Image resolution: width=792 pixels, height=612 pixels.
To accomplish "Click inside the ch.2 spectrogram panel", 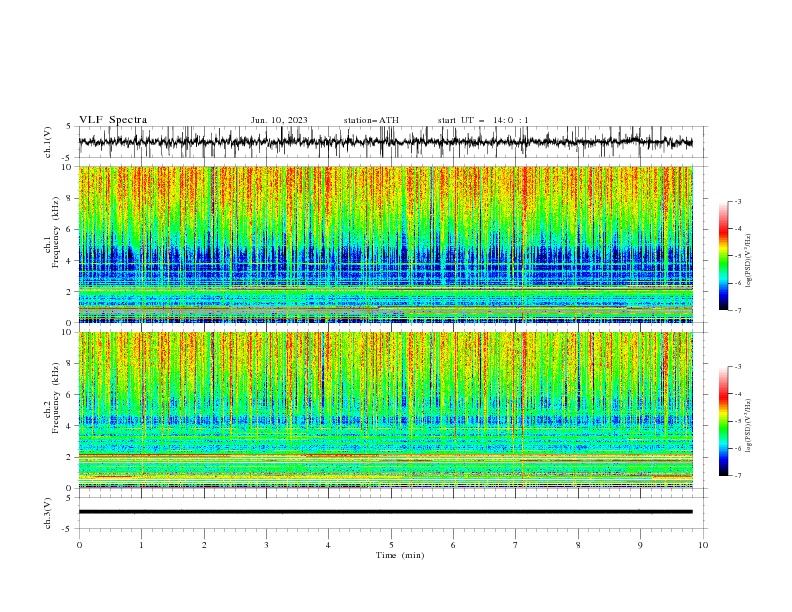I will (386, 410).
